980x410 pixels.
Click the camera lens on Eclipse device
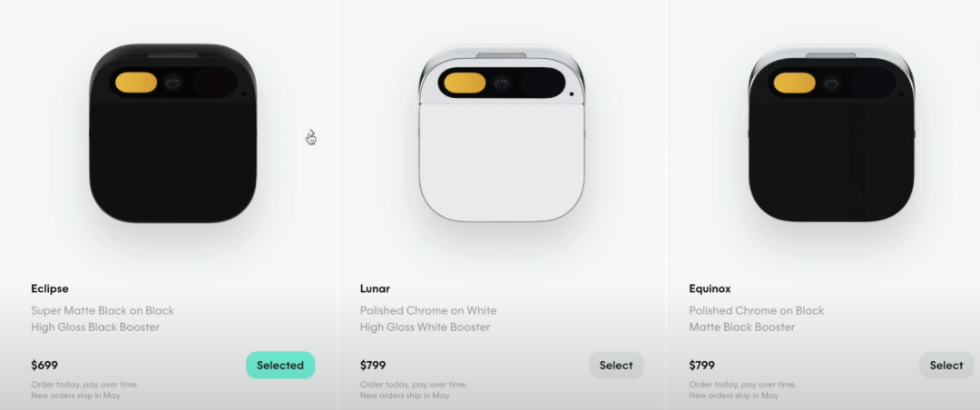(x=173, y=82)
